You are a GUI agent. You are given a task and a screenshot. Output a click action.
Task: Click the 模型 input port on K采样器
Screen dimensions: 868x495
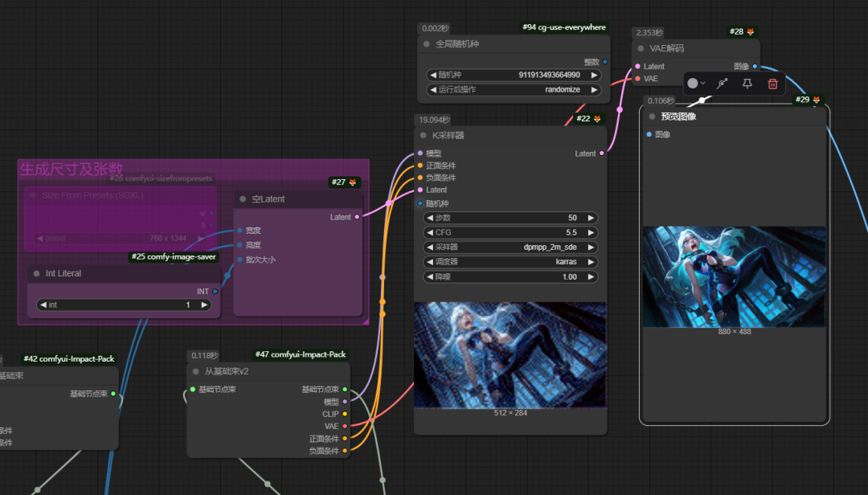tap(420, 153)
